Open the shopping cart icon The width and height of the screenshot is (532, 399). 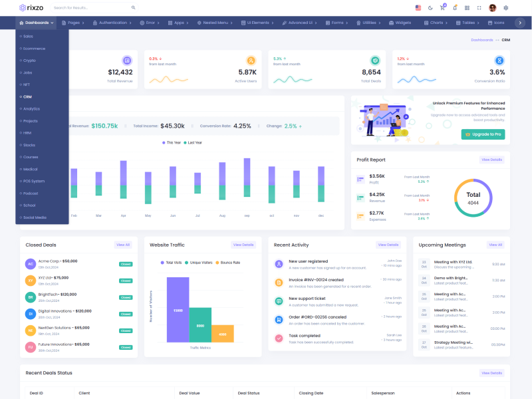point(442,8)
